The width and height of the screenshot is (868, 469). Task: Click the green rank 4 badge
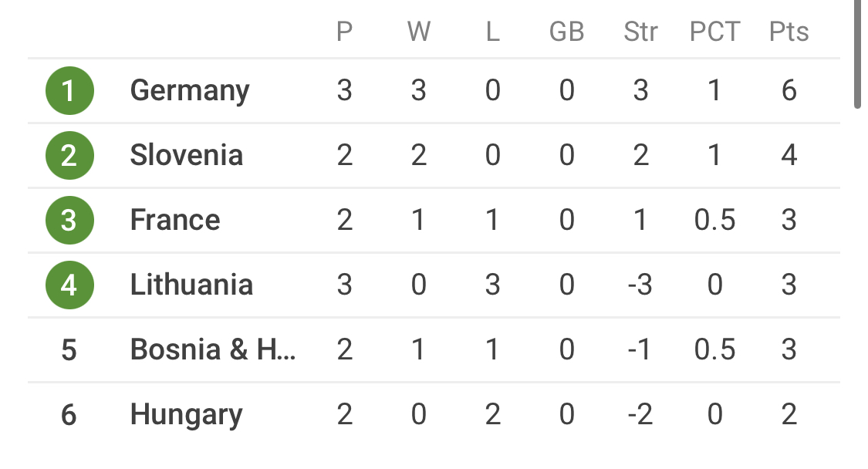tap(69, 285)
